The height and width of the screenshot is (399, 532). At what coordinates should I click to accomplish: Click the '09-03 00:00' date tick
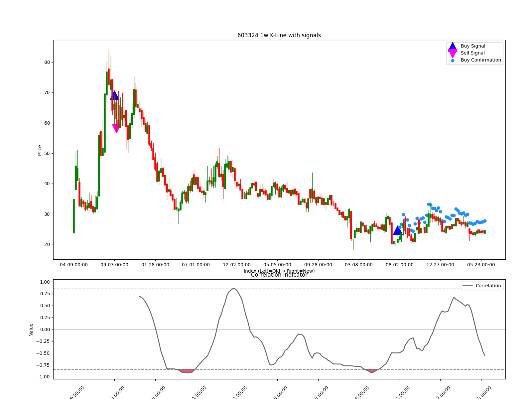[114, 265]
